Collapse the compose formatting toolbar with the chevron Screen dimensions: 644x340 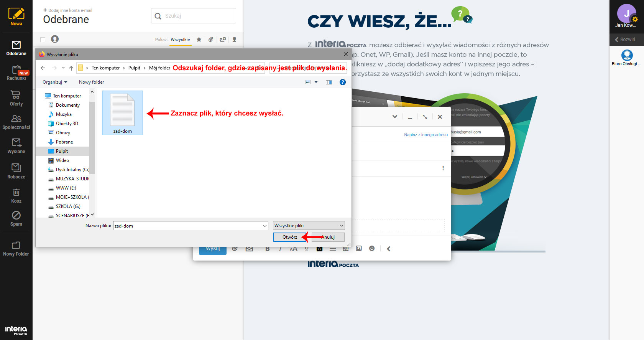(389, 249)
